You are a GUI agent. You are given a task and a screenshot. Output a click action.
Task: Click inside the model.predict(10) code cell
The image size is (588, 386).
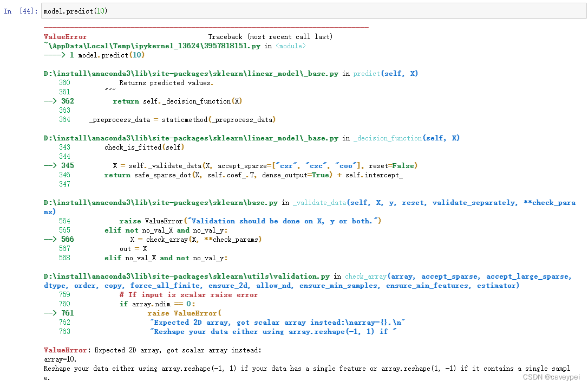(x=76, y=10)
